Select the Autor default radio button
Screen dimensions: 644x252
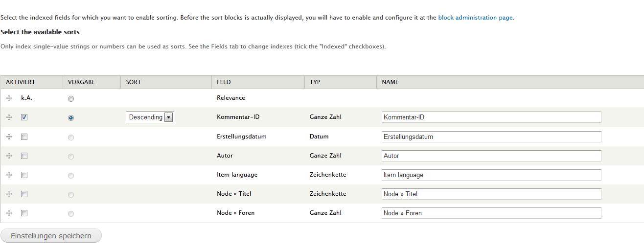pyautogui.click(x=71, y=157)
